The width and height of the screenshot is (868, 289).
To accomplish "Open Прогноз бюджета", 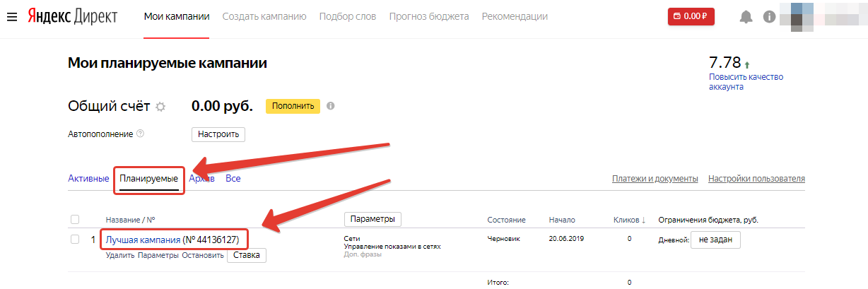I will (429, 16).
